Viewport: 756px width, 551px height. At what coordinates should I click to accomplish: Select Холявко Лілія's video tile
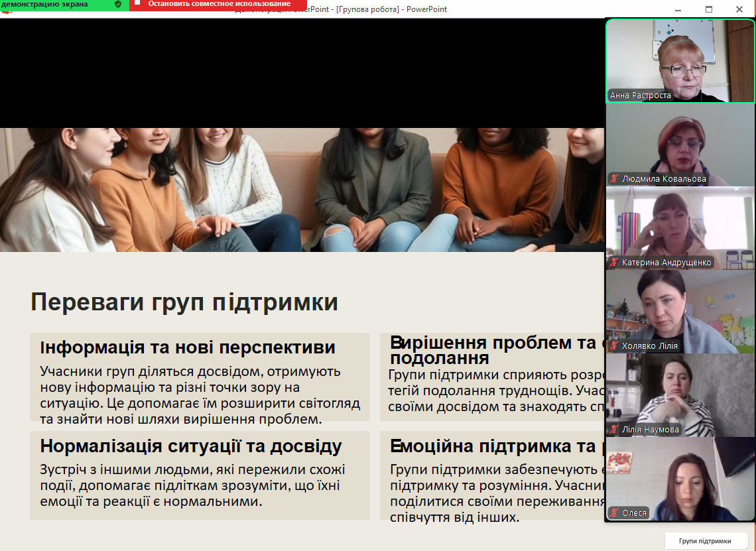680,312
